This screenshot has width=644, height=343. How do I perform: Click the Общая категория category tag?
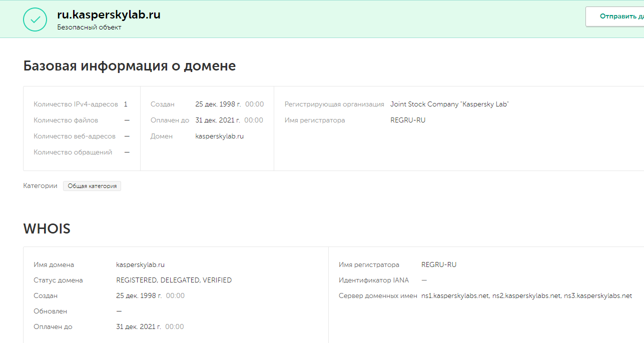click(92, 186)
